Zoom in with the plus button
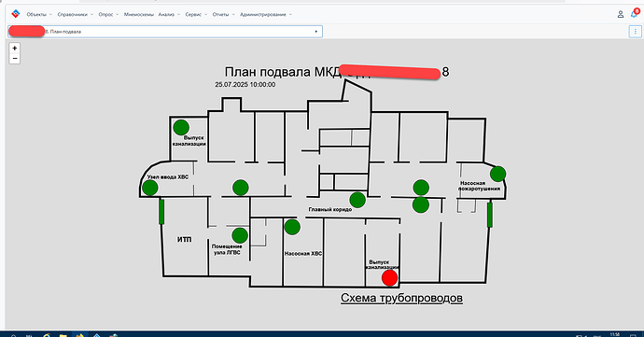 click(14, 49)
